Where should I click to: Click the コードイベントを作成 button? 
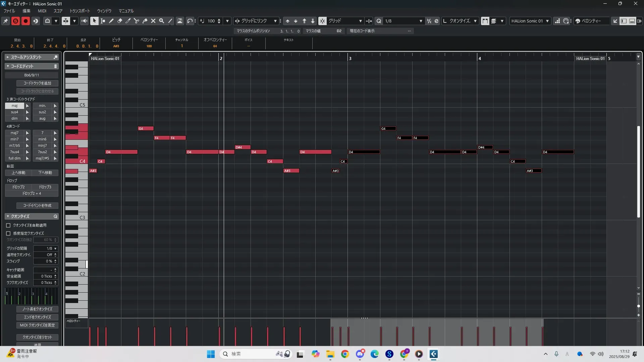click(x=37, y=205)
